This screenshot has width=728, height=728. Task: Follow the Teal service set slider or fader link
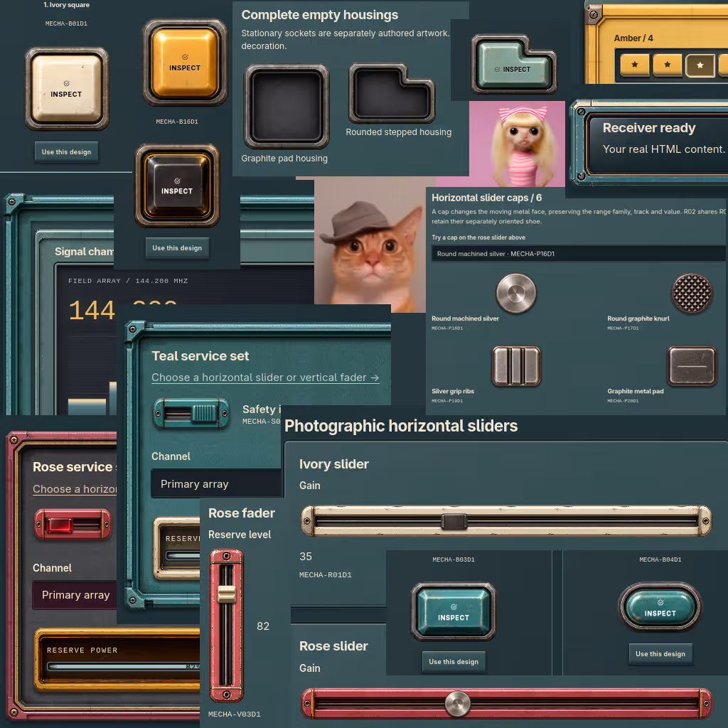[265, 378]
